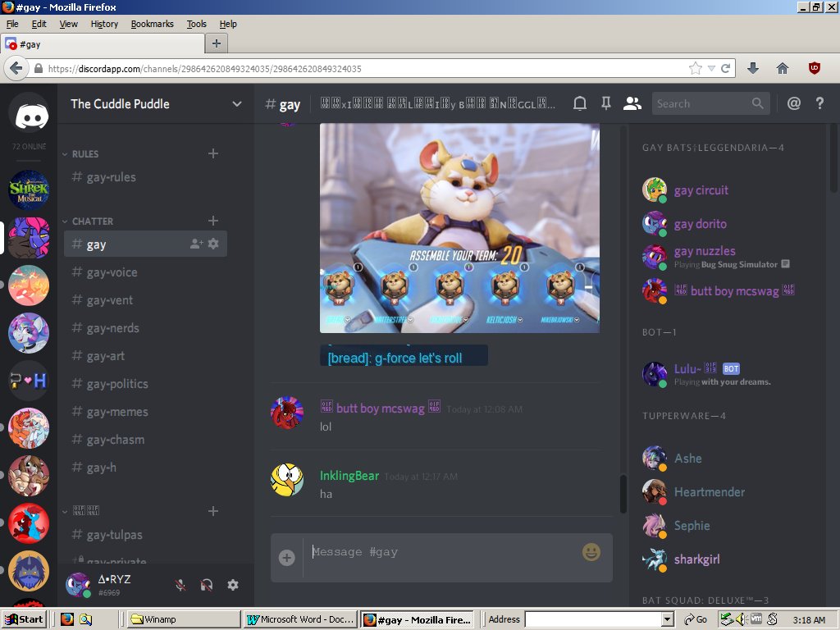
Task: Toggle headphone deafen in user panel
Action: coord(207,585)
